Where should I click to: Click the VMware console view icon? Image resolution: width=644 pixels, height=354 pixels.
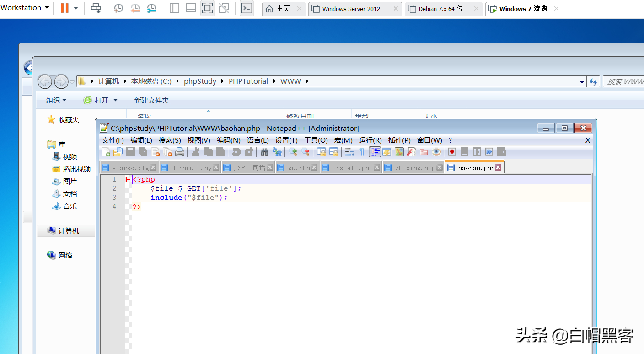(247, 8)
